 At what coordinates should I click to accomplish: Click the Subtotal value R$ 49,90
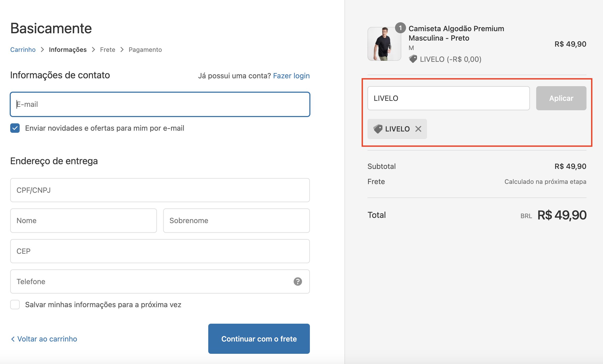pyautogui.click(x=570, y=166)
